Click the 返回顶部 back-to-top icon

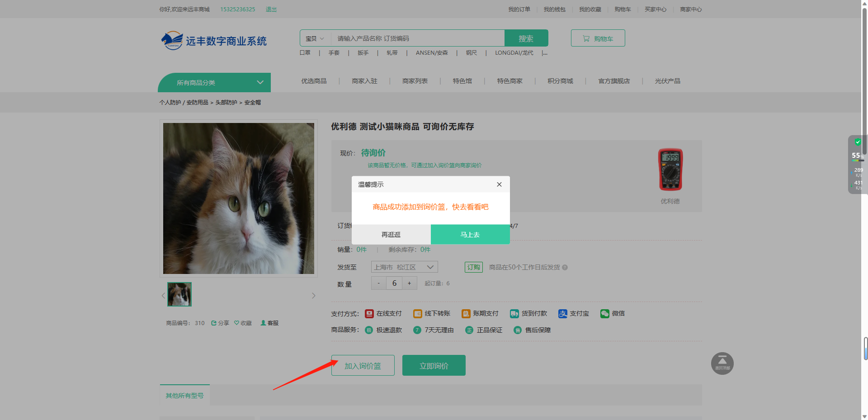pos(722,363)
